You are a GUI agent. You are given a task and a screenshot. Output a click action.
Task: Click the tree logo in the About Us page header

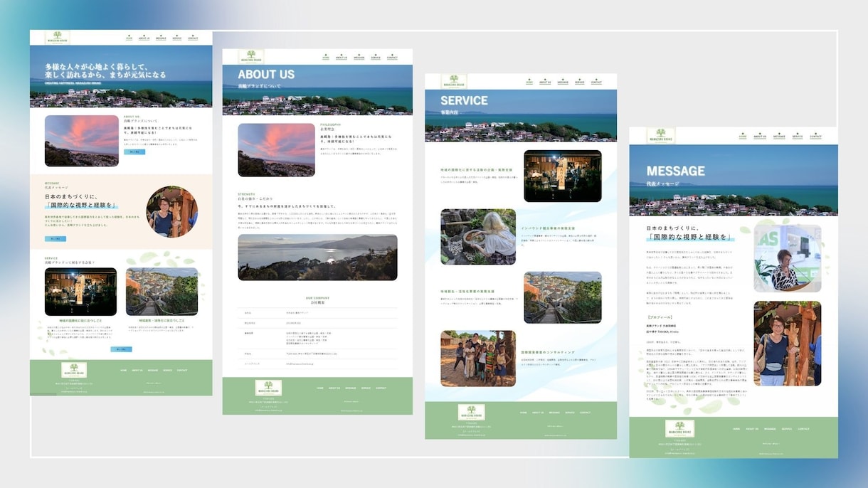tap(251, 57)
